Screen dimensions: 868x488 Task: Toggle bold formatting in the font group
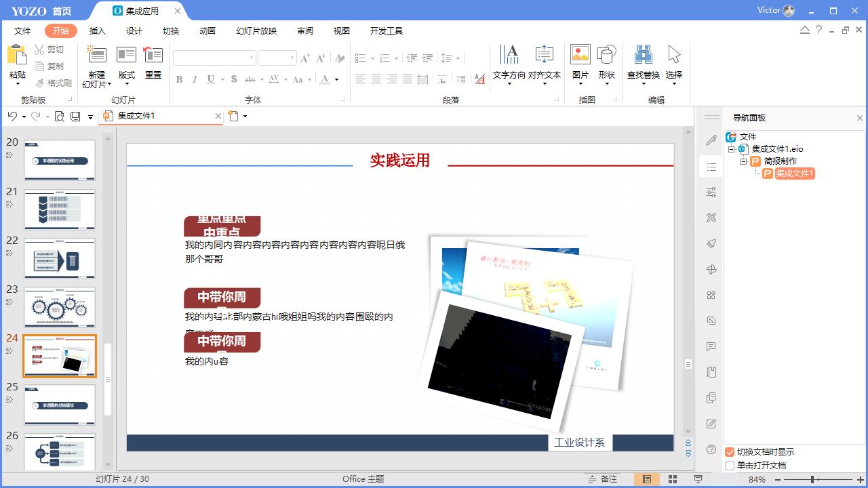click(x=179, y=79)
